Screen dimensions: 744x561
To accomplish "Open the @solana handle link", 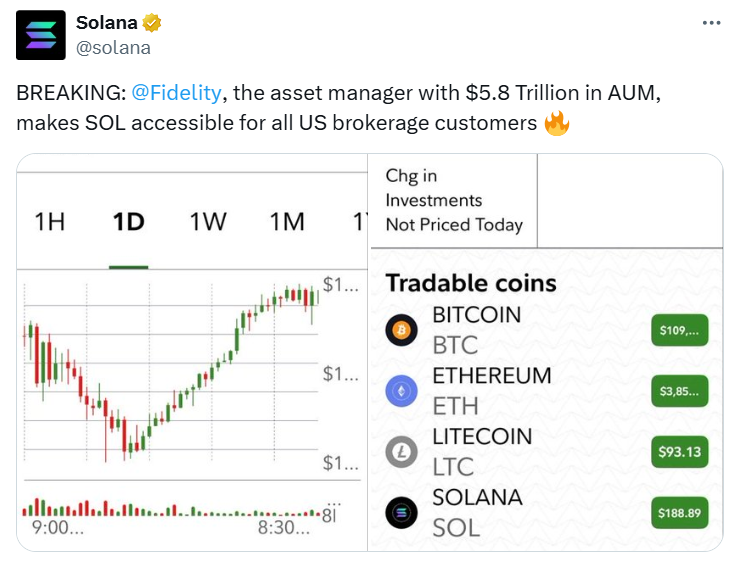I will point(113,47).
